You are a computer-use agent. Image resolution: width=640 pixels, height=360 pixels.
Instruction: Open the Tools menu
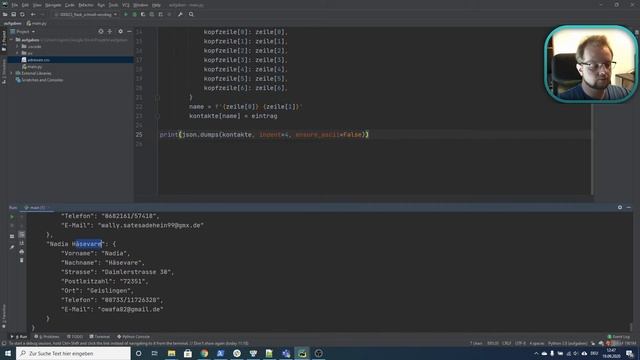(x=113, y=5)
